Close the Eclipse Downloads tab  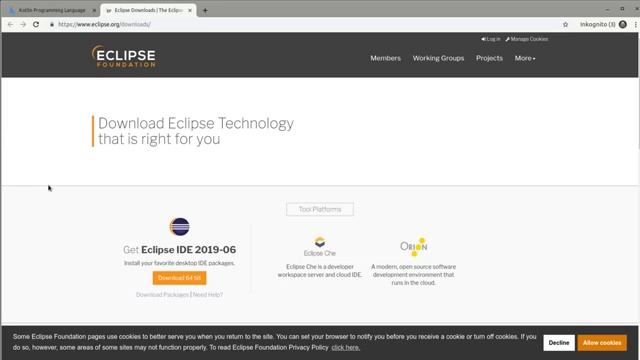click(x=190, y=10)
